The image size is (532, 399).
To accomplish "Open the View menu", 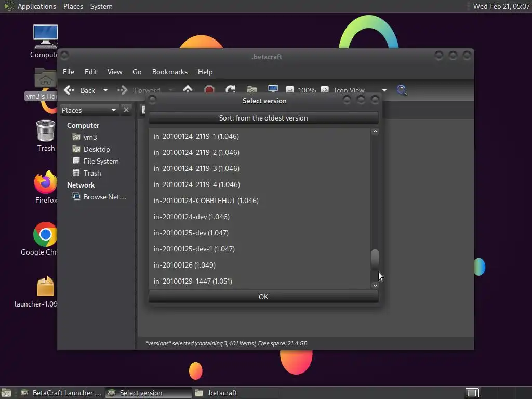I will (x=115, y=72).
